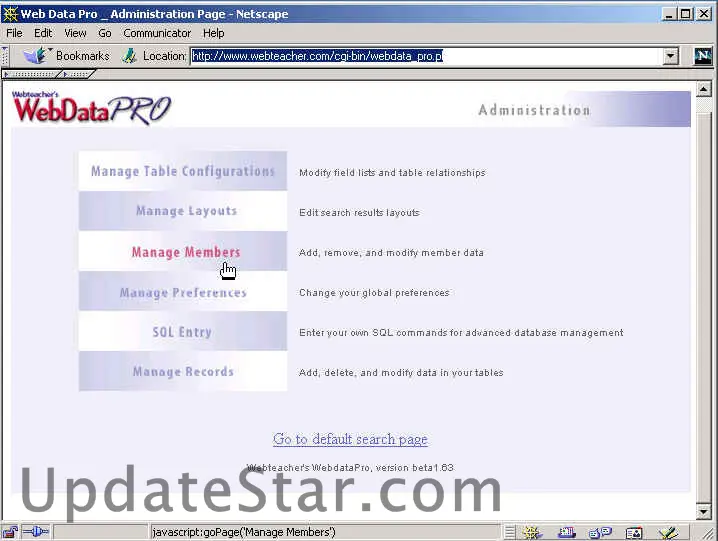Follow the Go to default search page link
718x541 pixels.
(x=350, y=439)
